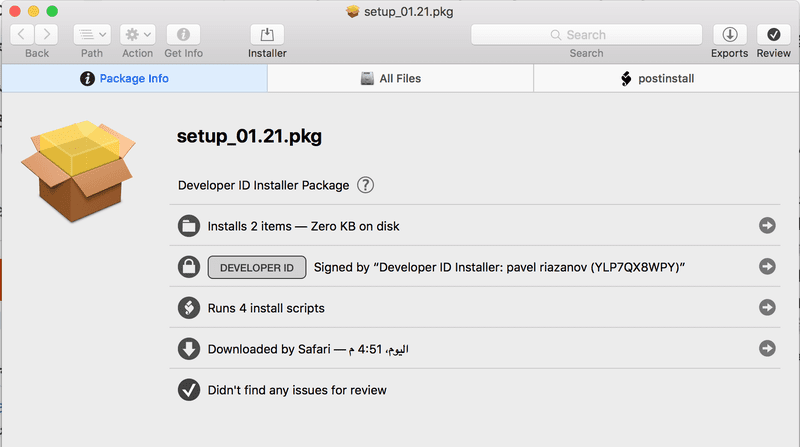Viewport: 800px width, 447px height.
Task: Click the Installer toolbar icon
Action: [x=267, y=34]
